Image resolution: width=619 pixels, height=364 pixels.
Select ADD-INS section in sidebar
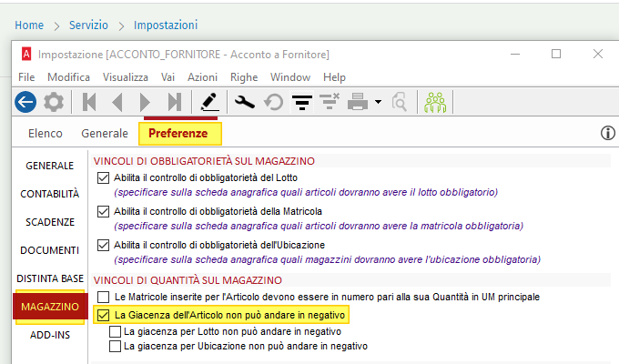(50, 335)
